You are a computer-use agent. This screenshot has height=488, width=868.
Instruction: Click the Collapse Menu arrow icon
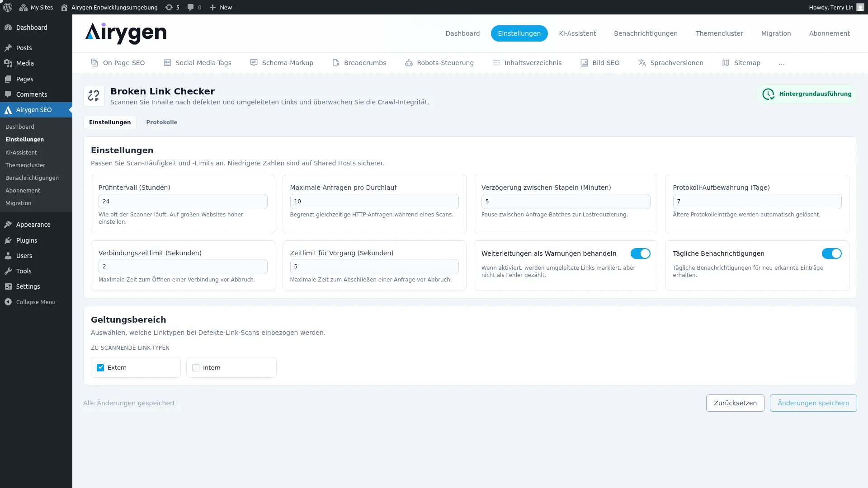tap(8, 302)
